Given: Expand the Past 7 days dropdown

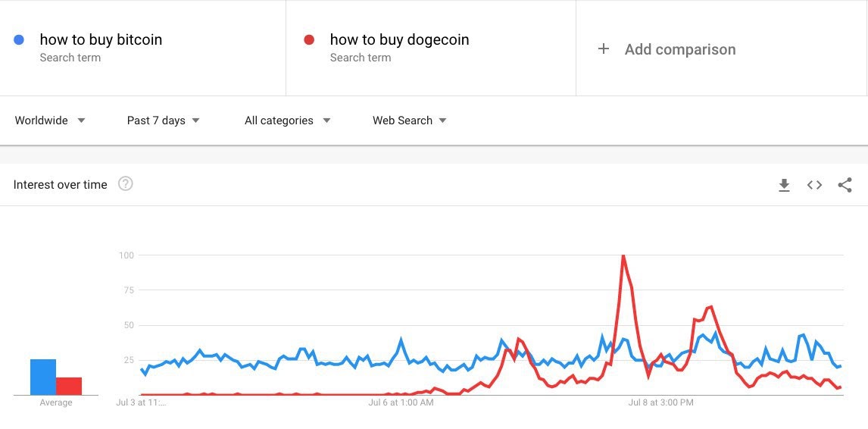Looking at the screenshot, I should coord(163,121).
